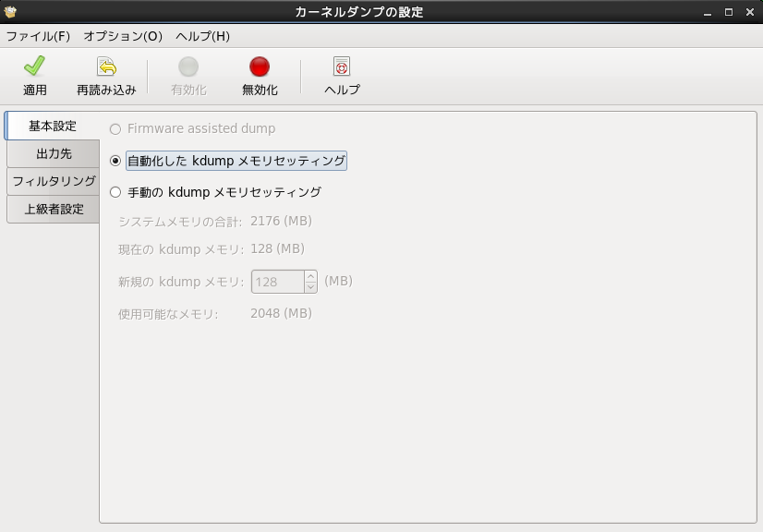The width and height of the screenshot is (763, 532).
Task: Select the Firmware assisted dump radio button
Action: pos(115,129)
